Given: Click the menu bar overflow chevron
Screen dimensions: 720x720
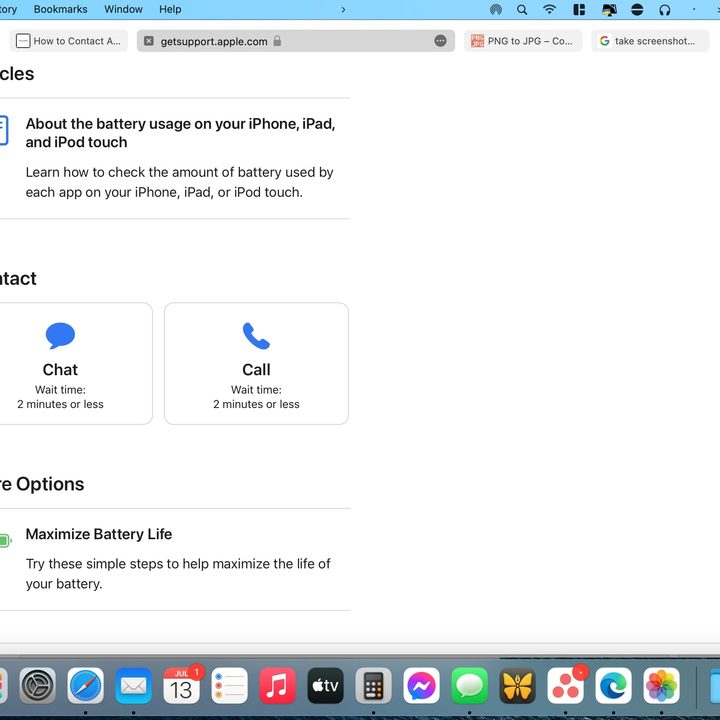Looking at the screenshot, I should click(343, 10).
